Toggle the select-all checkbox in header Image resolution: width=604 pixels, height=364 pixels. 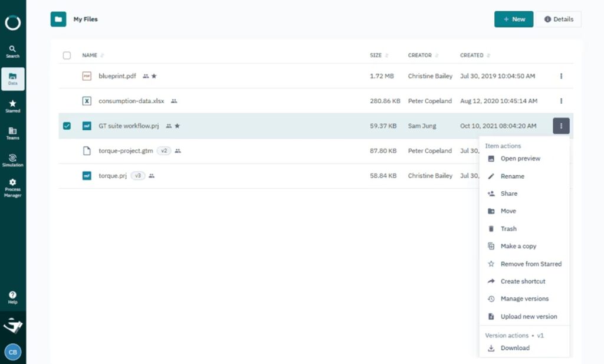click(67, 55)
